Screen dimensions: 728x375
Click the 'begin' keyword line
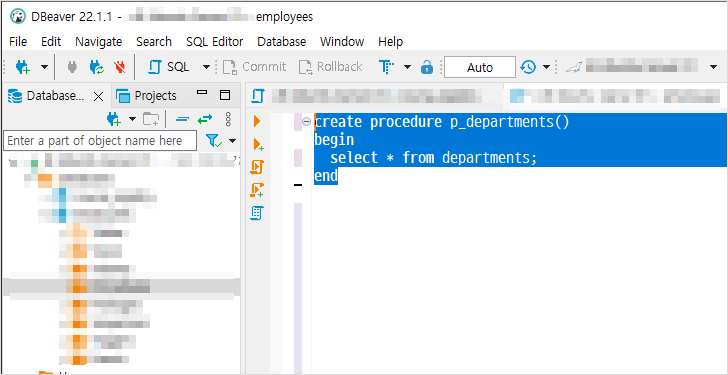[334, 140]
